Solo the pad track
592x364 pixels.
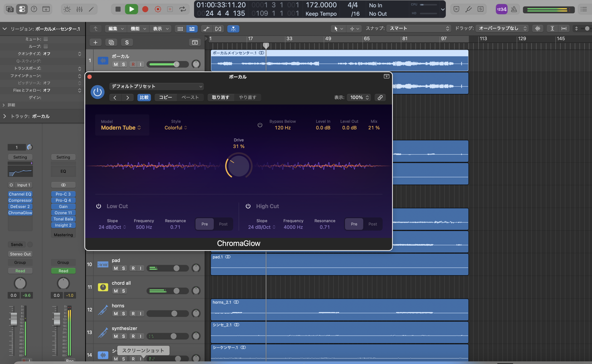tap(123, 268)
